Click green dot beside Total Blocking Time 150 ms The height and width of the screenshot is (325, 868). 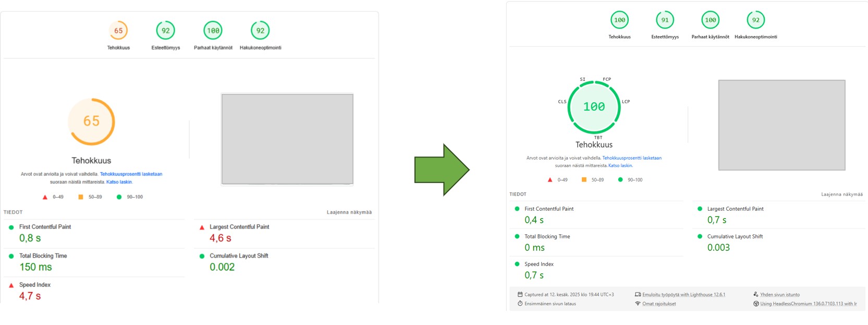point(11,256)
